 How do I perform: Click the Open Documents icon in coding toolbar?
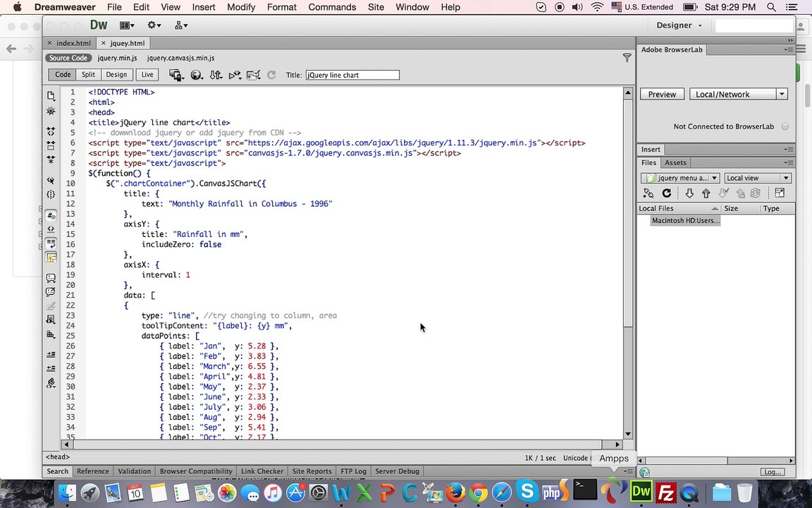pyautogui.click(x=51, y=96)
